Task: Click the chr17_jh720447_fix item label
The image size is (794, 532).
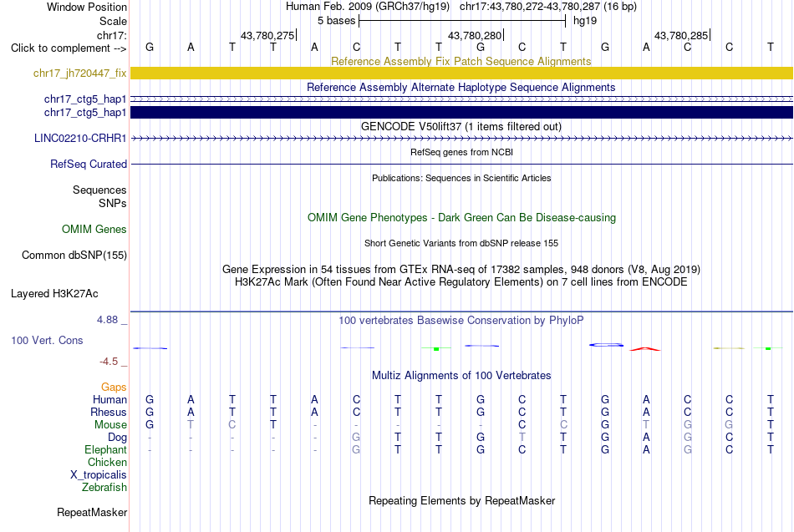Action: click(x=79, y=73)
